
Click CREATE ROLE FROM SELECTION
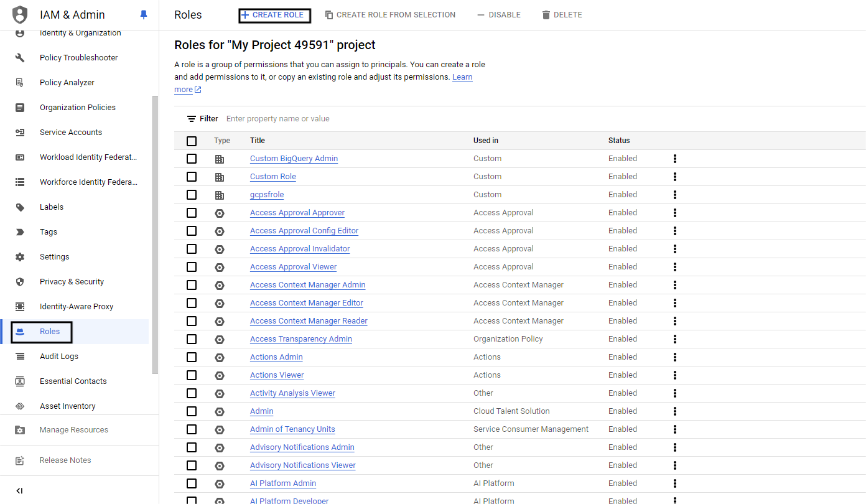pyautogui.click(x=391, y=15)
